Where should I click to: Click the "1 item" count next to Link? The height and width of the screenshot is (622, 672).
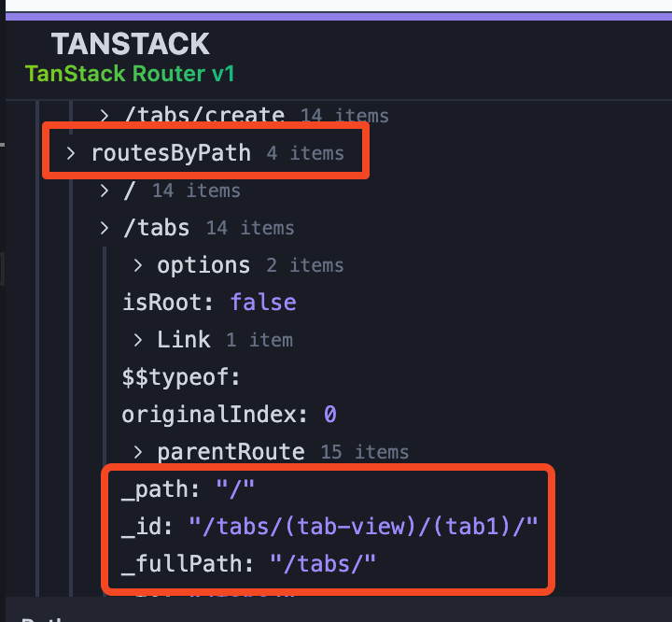pos(259,340)
